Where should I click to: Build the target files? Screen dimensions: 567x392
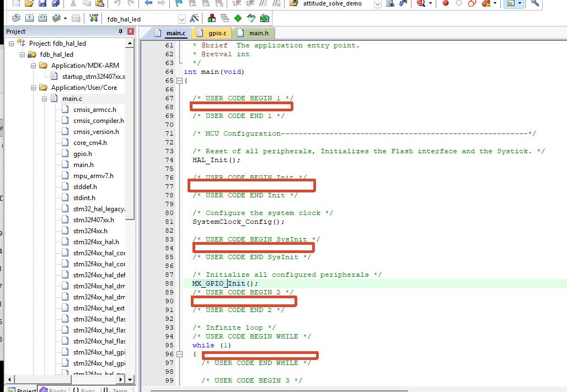pyautogui.click(x=30, y=18)
